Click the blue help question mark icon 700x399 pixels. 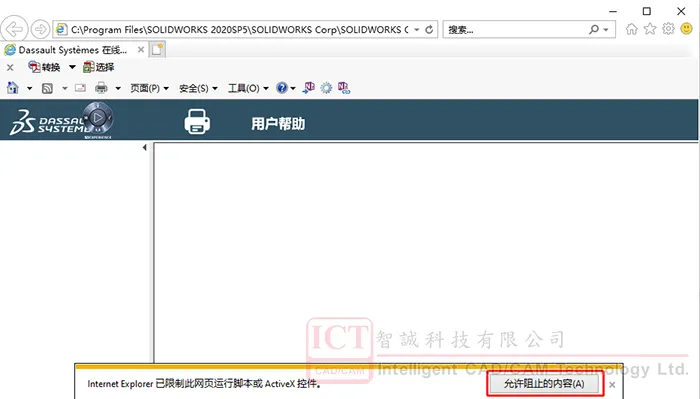tap(282, 88)
